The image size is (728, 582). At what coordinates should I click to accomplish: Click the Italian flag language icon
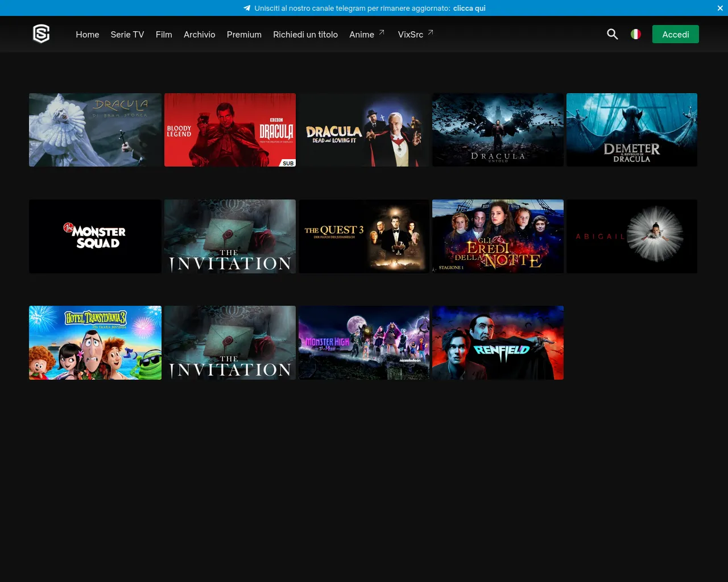tap(636, 34)
